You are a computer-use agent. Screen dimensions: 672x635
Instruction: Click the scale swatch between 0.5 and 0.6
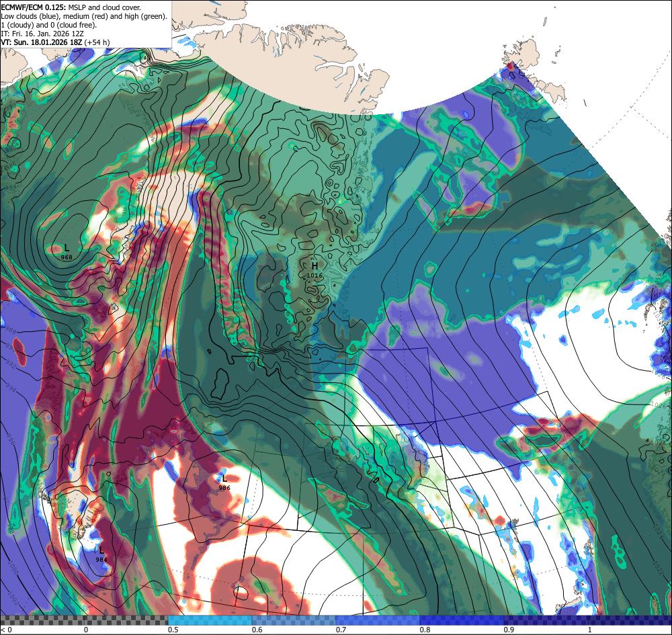coord(210,620)
